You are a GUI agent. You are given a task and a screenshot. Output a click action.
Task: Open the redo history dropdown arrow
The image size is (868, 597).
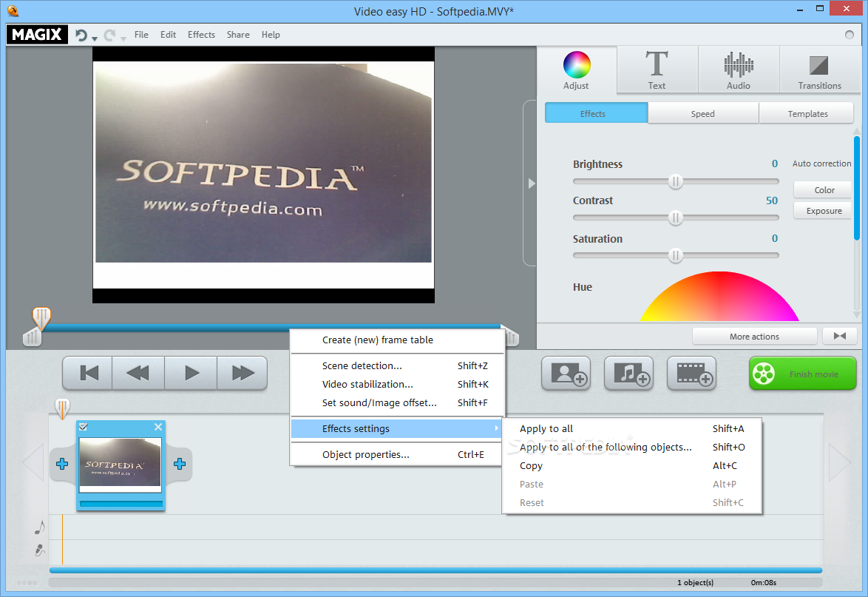pyautogui.click(x=123, y=38)
